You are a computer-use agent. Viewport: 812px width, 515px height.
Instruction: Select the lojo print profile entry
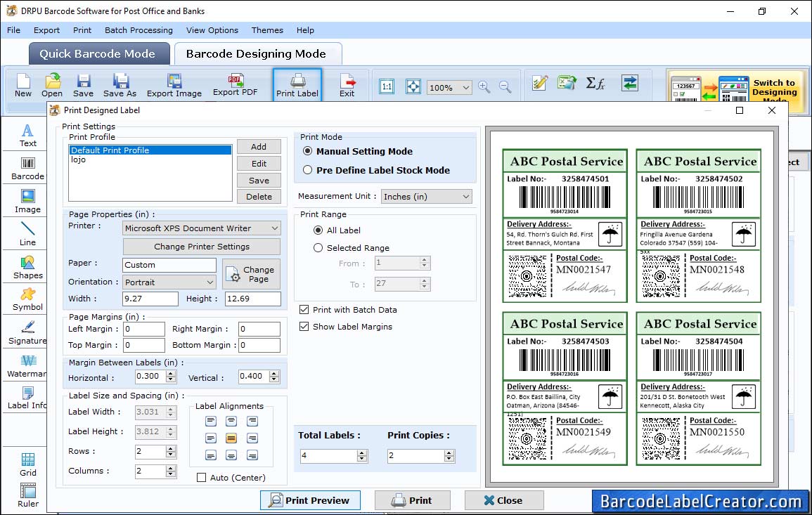click(150, 159)
